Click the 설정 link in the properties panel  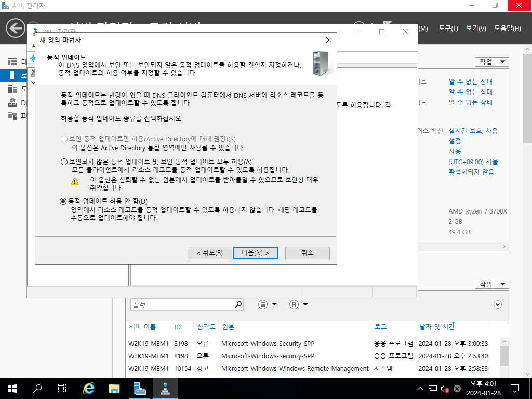tap(455, 141)
